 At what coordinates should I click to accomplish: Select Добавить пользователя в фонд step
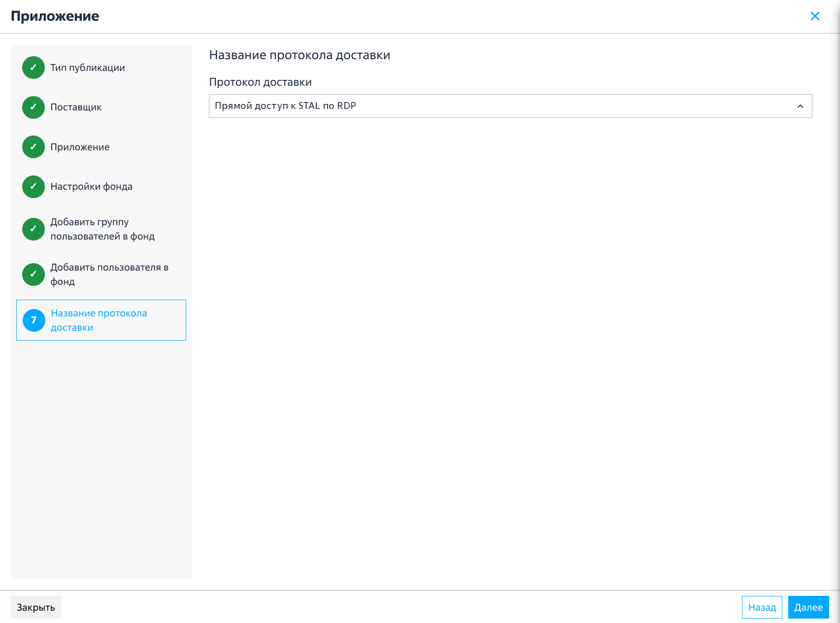pos(101,275)
